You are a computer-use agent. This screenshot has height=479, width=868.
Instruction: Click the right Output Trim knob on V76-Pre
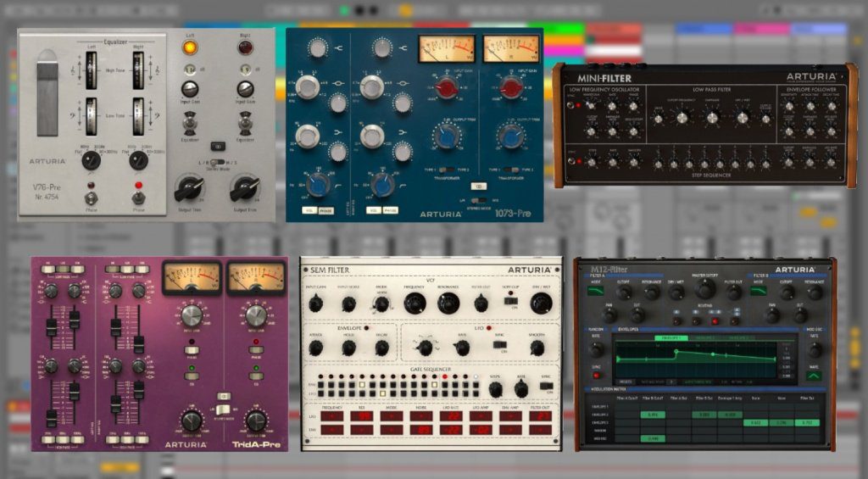(x=245, y=188)
